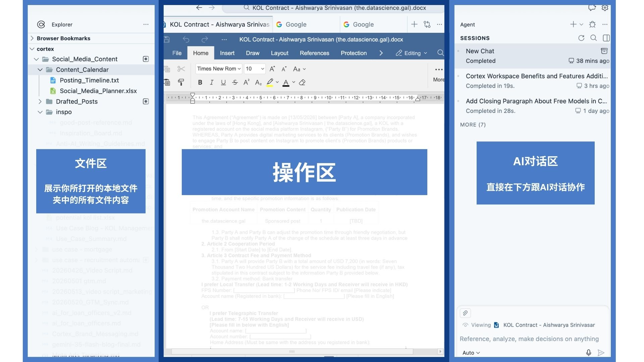This screenshot has height=362, width=644.
Task: Open document toolbar ellipsis menu
Action: [x=224, y=40]
